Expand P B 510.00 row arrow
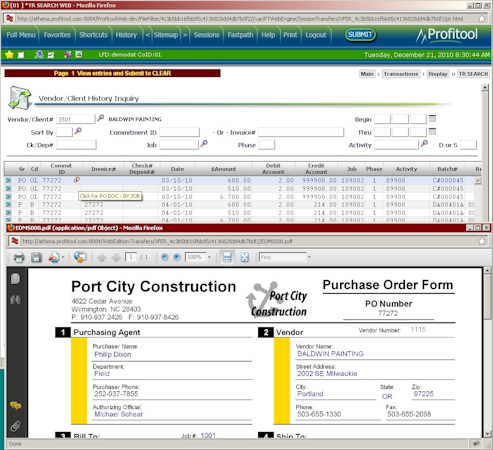 (8, 212)
